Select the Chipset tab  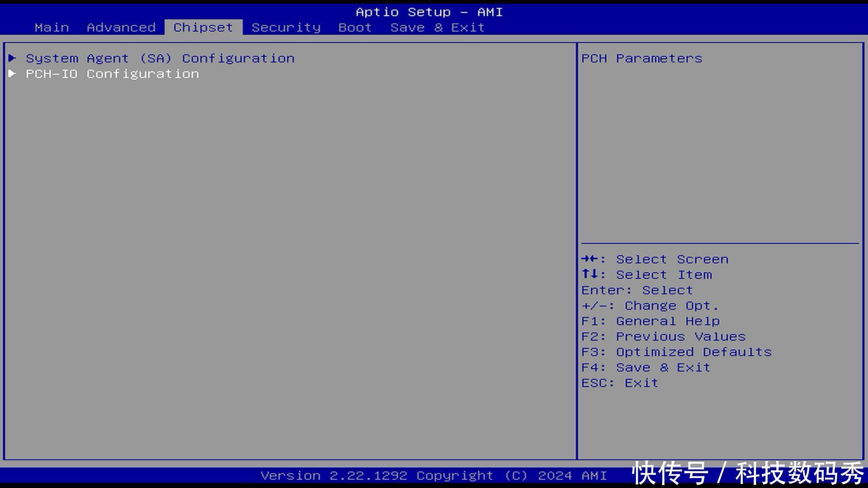pyautogui.click(x=203, y=28)
